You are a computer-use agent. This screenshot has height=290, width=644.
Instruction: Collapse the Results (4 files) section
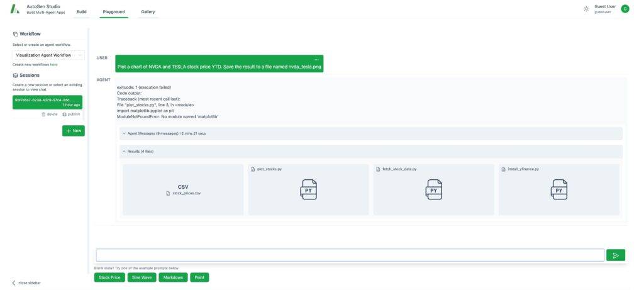[x=370, y=152]
